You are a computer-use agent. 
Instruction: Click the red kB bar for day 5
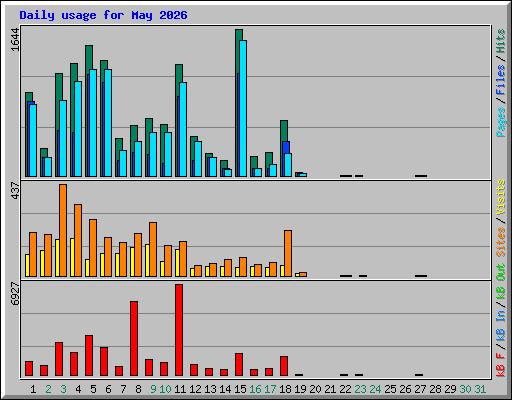pyautogui.click(x=89, y=356)
